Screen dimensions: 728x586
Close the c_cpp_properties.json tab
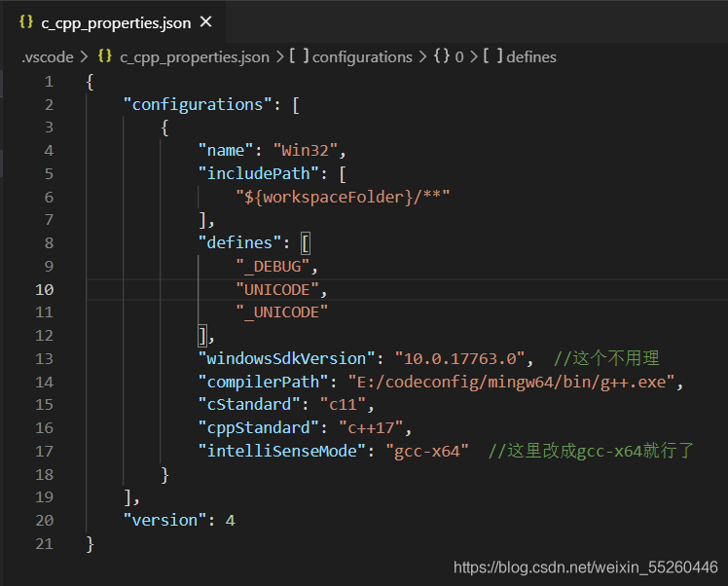point(205,21)
